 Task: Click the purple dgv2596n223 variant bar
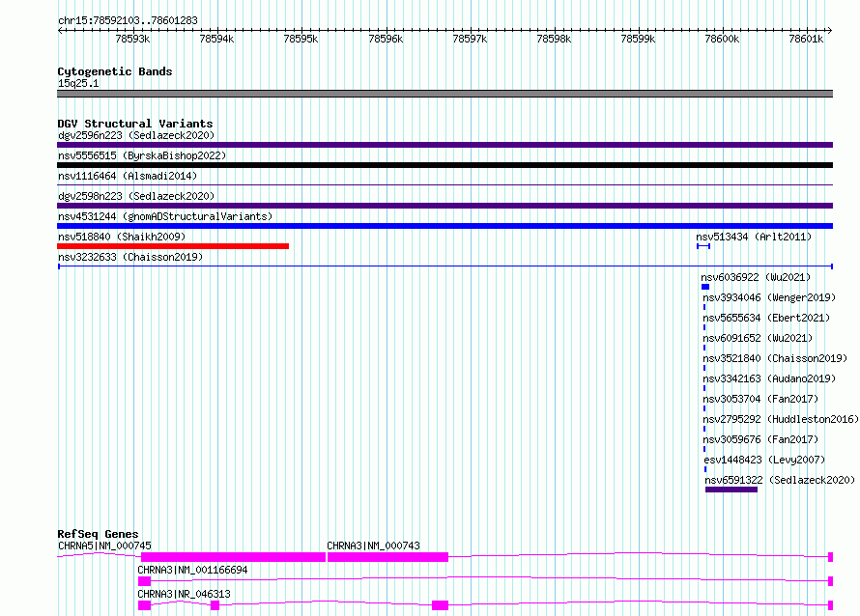pyautogui.click(x=444, y=145)
